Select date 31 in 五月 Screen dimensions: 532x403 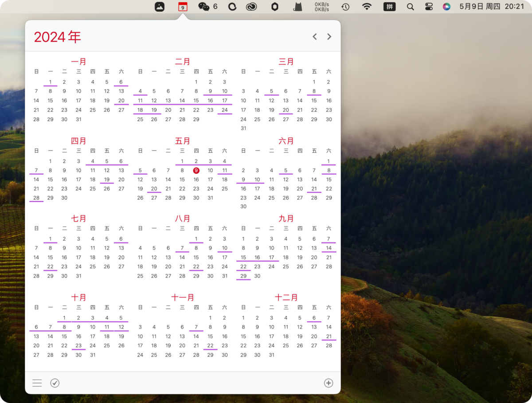[210, 198]
